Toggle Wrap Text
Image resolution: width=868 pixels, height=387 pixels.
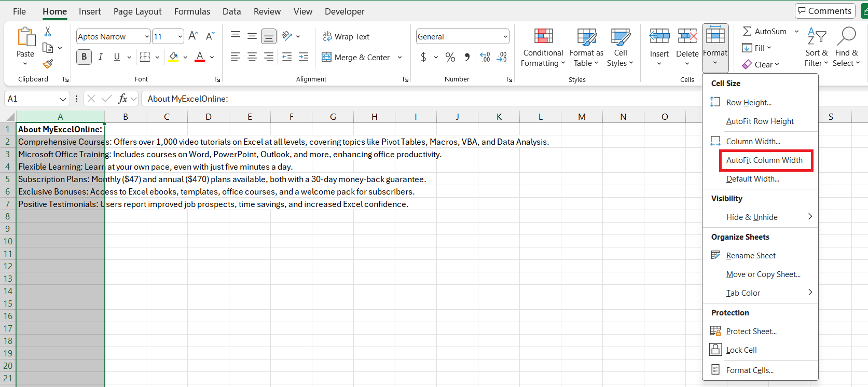point(346,36)
